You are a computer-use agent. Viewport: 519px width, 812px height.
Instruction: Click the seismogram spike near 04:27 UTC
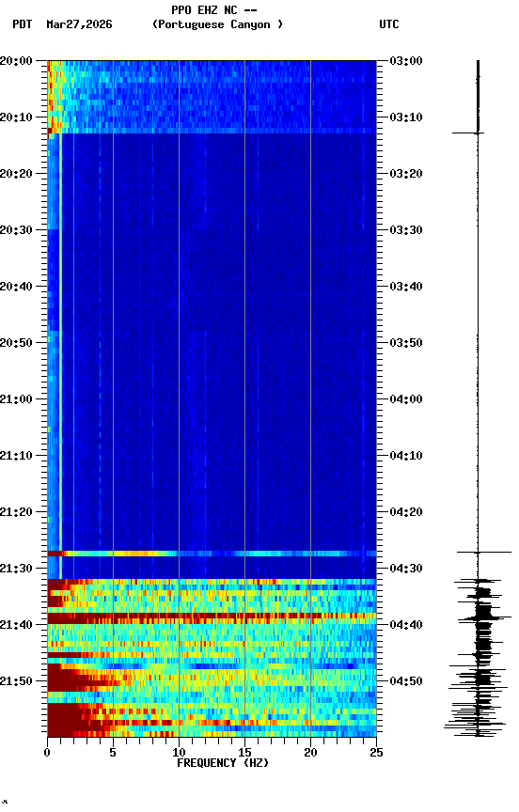tap(484, 553)
